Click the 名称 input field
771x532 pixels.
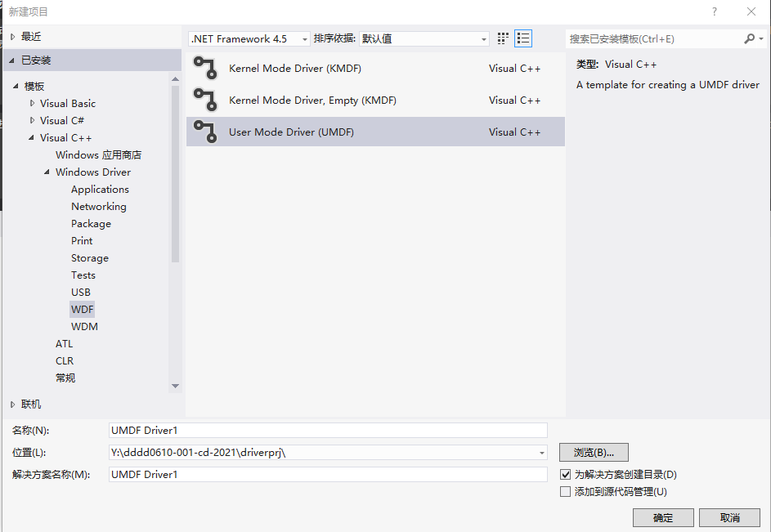tap(327, 430)
